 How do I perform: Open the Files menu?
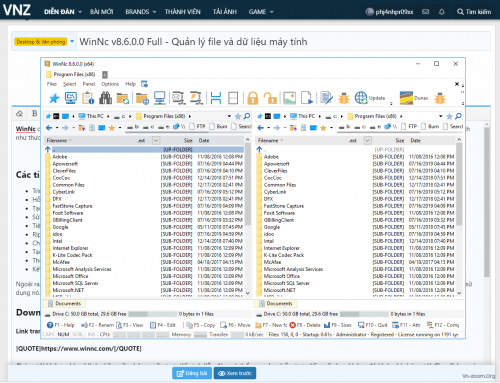coord(52,84)
